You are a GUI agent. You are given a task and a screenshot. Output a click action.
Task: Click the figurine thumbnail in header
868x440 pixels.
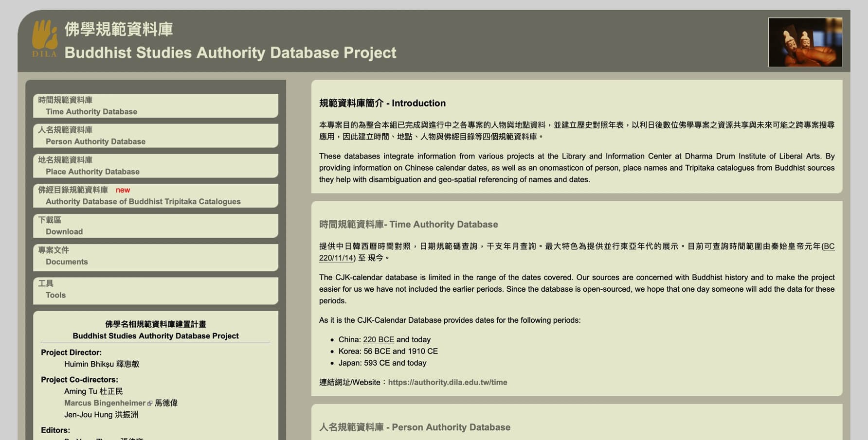coord(805,42)
